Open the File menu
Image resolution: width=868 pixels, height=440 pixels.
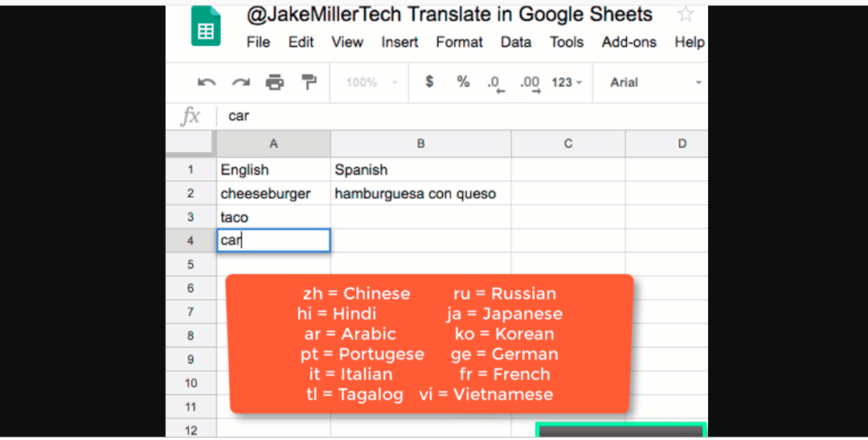[x=259, y=42]
